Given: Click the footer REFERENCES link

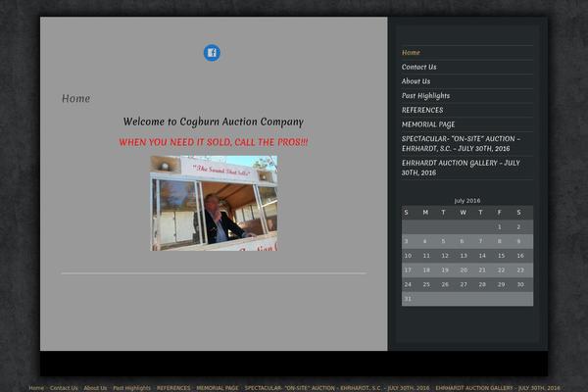Looking at the screenshot, I should point(173,388).
